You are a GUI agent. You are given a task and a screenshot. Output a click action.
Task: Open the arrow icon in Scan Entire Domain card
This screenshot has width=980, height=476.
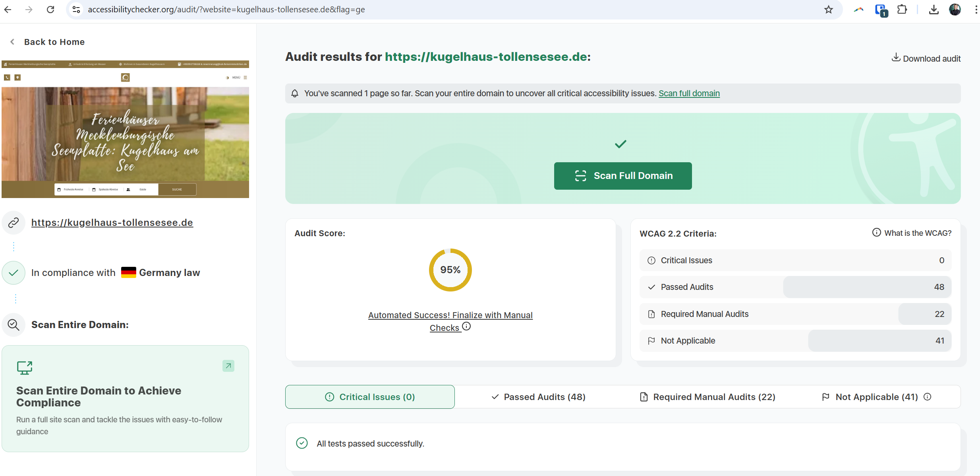click(228, 366)
